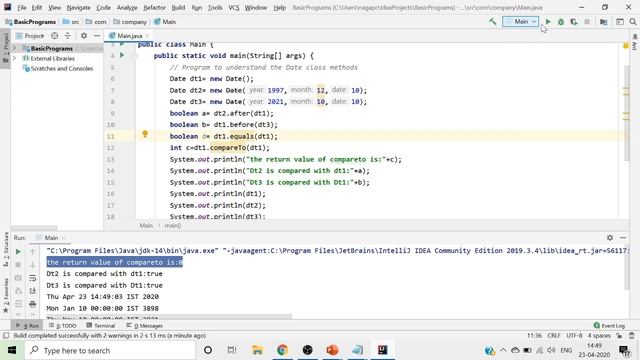Click the locate-file target icon in Project panel
Screen dimensions: 640x360
click(x=55, y=36)
